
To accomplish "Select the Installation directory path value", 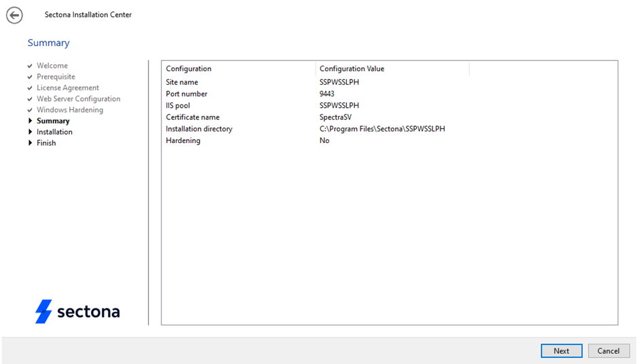I will pos(382,129).
